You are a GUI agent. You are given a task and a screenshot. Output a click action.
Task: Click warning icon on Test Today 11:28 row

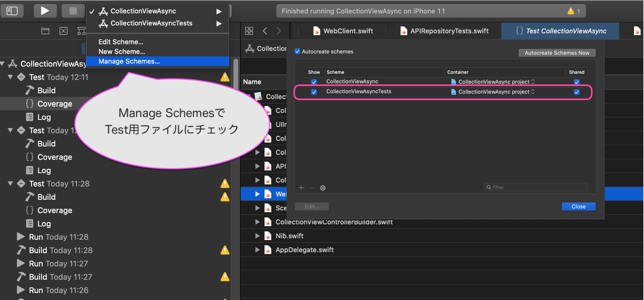click(x=225, y=184)
